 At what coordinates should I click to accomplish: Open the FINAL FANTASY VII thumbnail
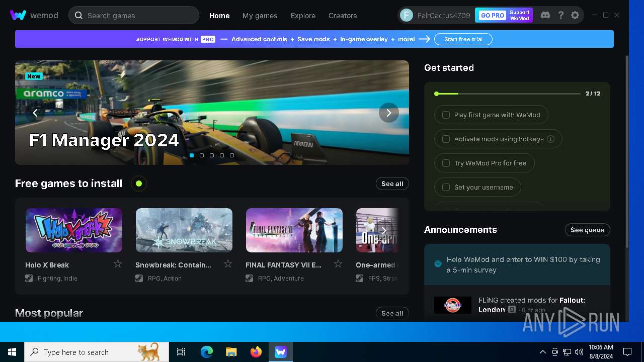[294, 230]
